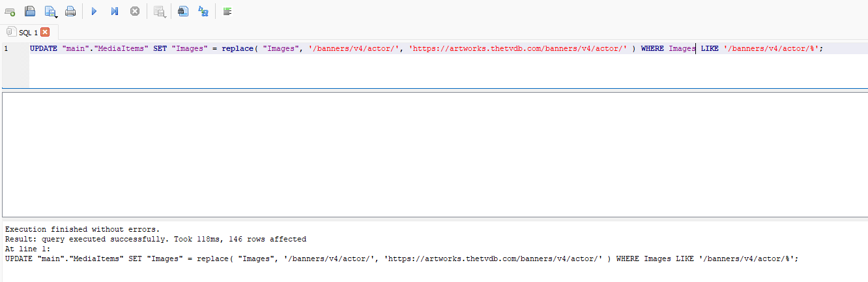Click "MediaItems" table name in editor

[x=121, y=49]
